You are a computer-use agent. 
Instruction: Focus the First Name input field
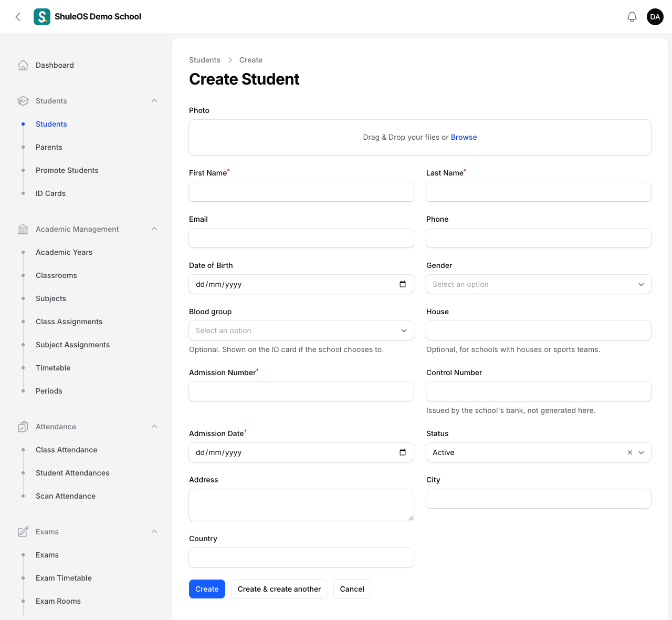pyautogui.click(x=301, y=192)
